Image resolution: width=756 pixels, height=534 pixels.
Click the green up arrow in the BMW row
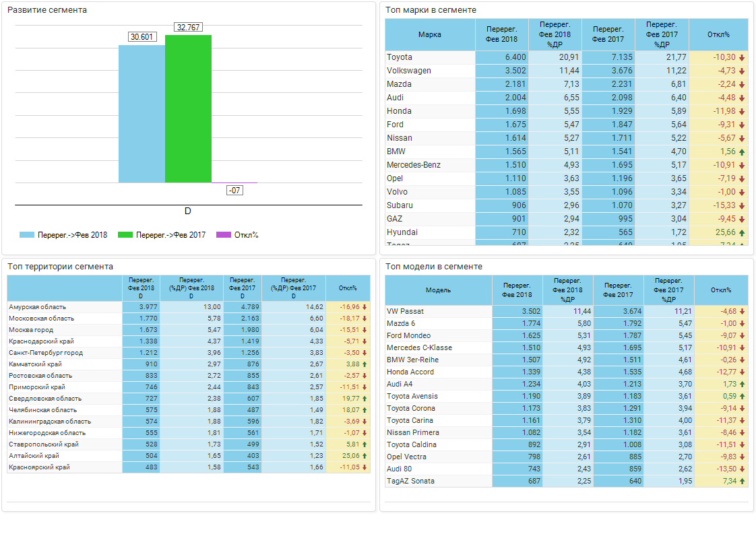pyautogui.click(x=742, y=152)
